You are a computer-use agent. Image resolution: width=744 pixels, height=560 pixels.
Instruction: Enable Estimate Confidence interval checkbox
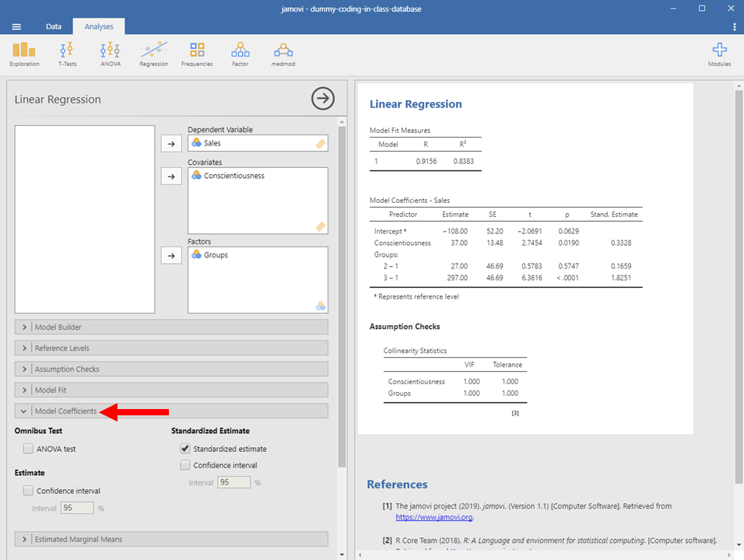point(29,491)
